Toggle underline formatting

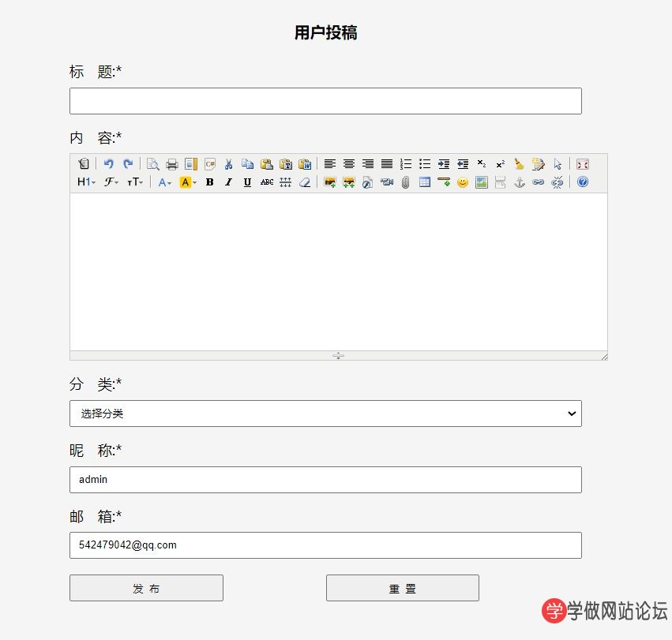pyautogui.click(x=247, y=182)
